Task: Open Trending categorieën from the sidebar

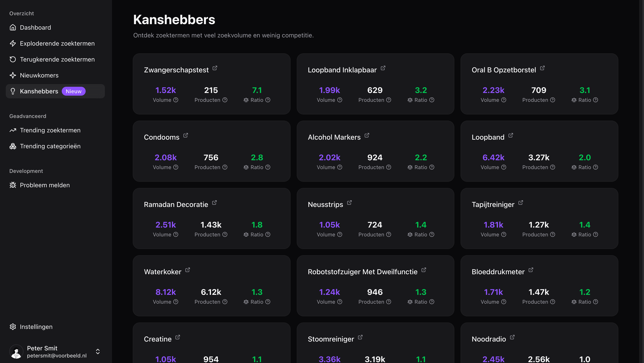Action: tap(50, 146)
